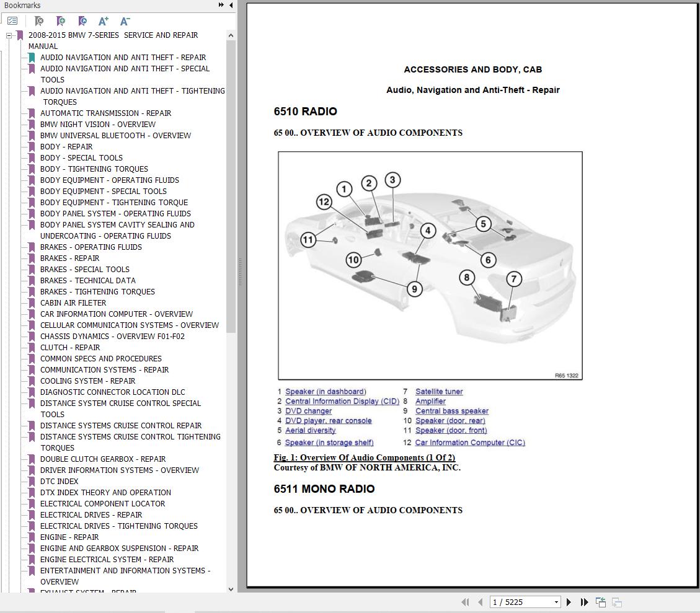Jump to the last page

(584, 602)
